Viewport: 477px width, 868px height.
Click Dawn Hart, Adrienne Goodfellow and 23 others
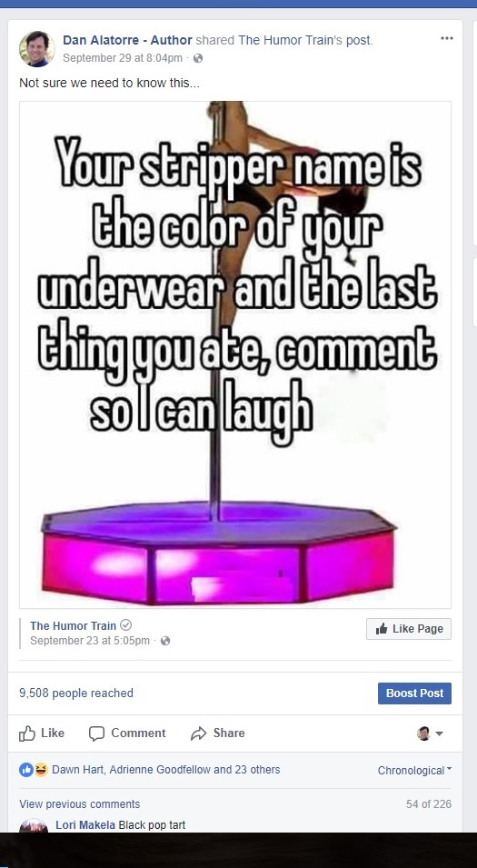(x=166, y=770)
